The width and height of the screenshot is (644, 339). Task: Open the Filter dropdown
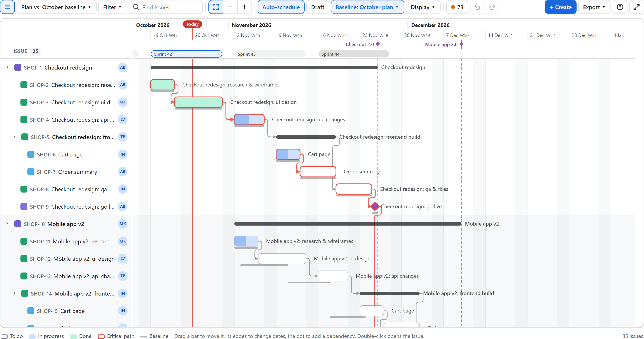(x=112, y=7)
